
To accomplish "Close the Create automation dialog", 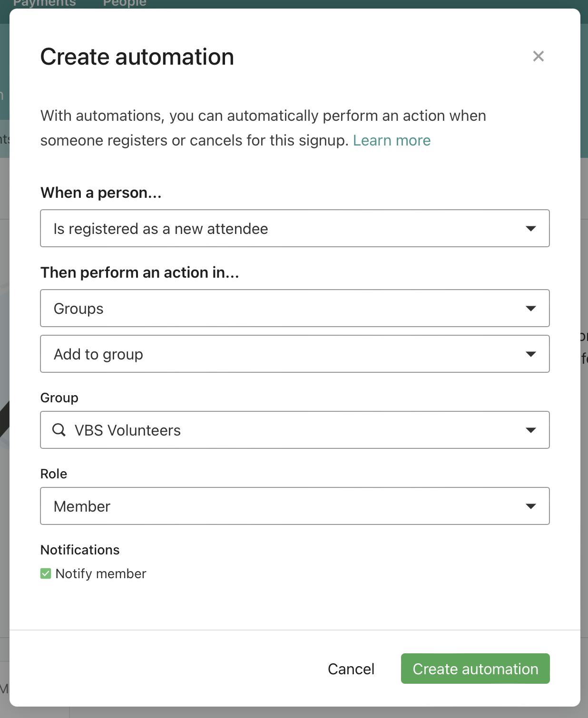I will point(538,56).
